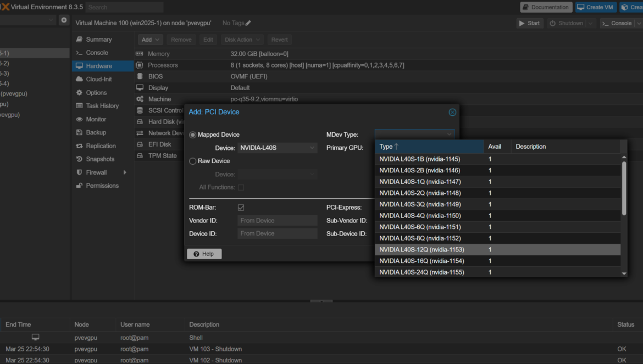The image size is (643, 364).
Task: Click the Remove hardware button
Action: (181, 40)
